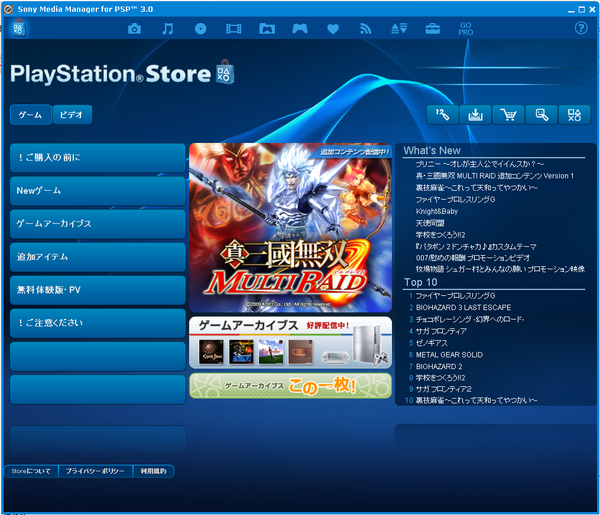Open パタポン2 カスタムテーマ entry

coord(476,246)
